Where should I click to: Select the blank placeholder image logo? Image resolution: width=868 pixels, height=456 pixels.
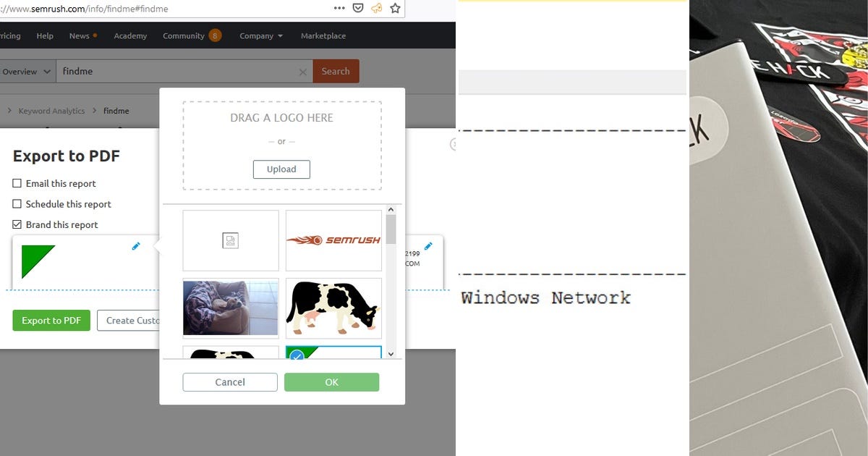tap(231, 241)
